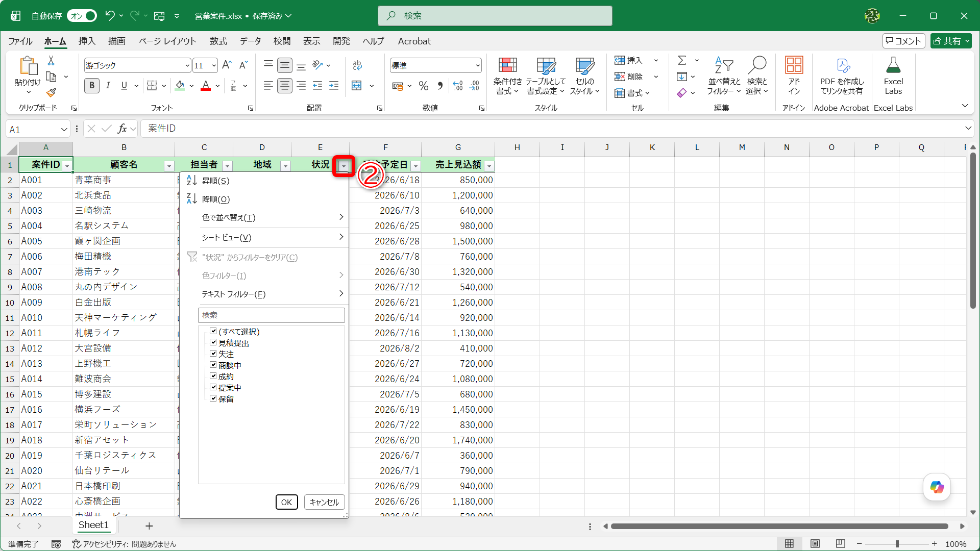Click OK in filter menu
The height and width of the screenshot is (551, 980).
point(287,502)
